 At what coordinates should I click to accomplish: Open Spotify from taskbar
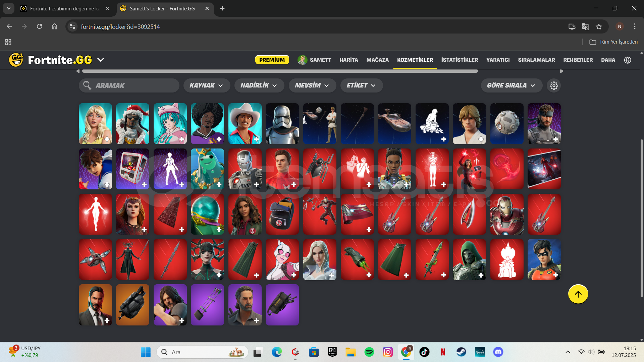pos(369,352)
